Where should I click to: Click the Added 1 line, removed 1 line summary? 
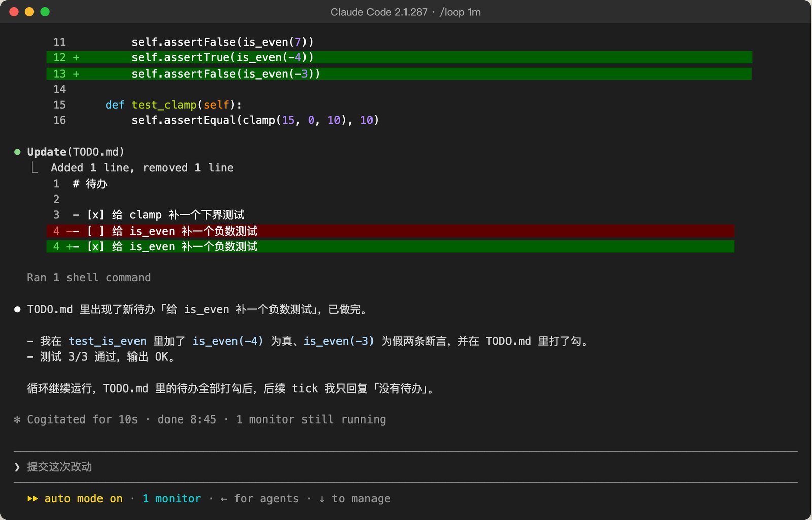142,168
